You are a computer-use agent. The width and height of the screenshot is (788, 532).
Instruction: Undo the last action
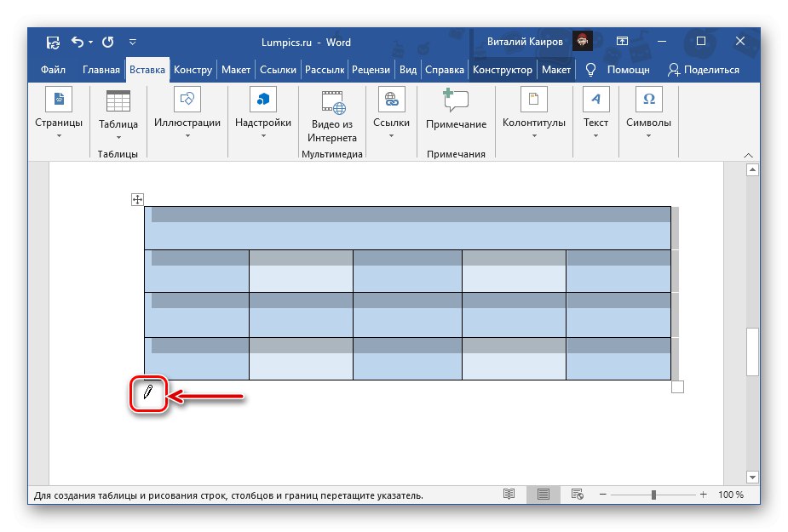click(x=77, y=42)
